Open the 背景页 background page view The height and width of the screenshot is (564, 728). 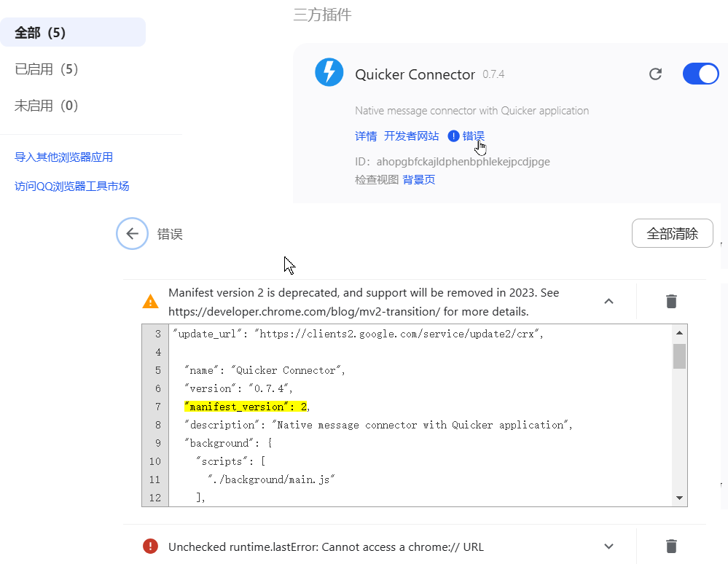[419, 180]
